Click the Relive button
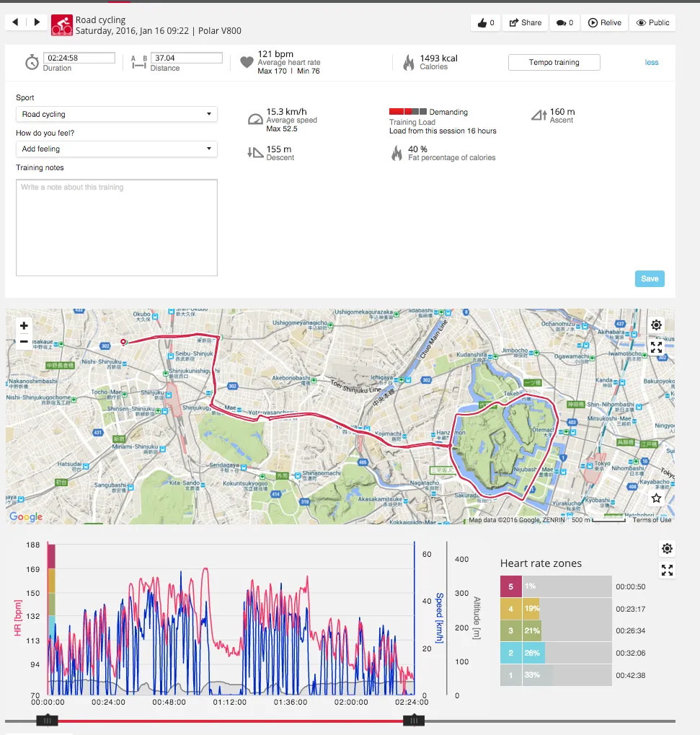The width and height of the screenshot is (700, 735). (x=604, y=23)
